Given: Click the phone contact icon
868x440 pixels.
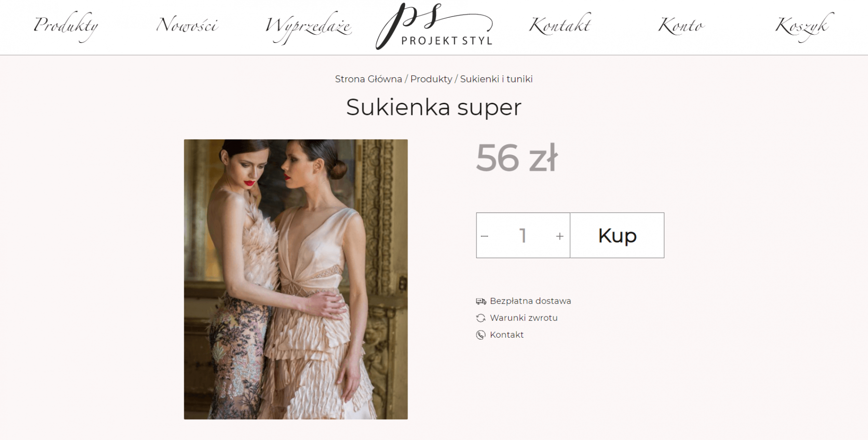Looking at the screenshot, I should [481, 335].
